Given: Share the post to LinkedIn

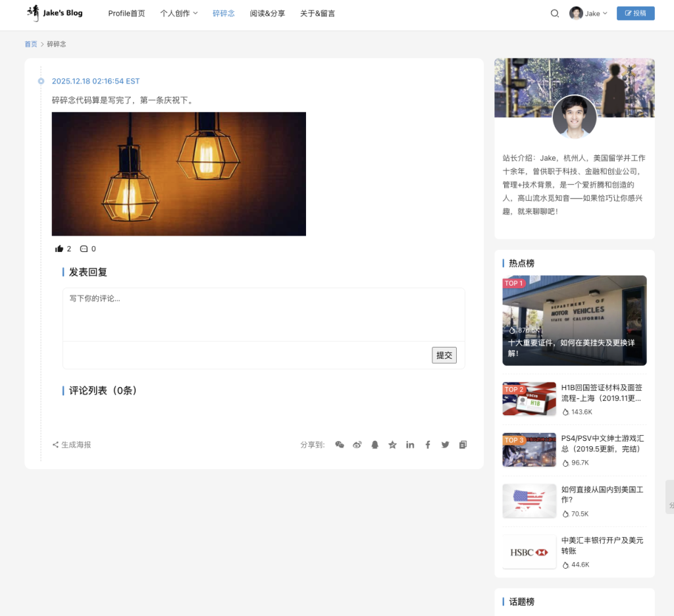Looking at the screenshot, I should coord(410,444).
